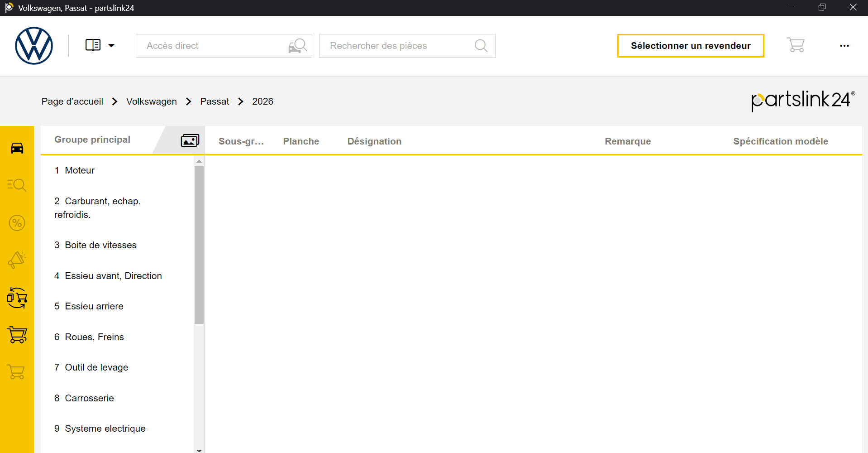The width and height of the screenshot is (868, 453).
Task: Click the vehicle search icon in Accès direct
Action: click(x=298, y=46)
